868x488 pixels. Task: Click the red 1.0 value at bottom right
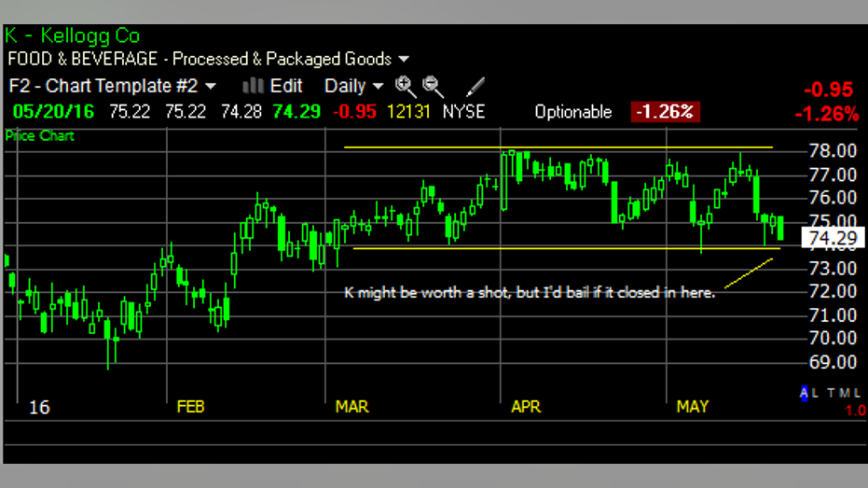click(x=855, y=411)
